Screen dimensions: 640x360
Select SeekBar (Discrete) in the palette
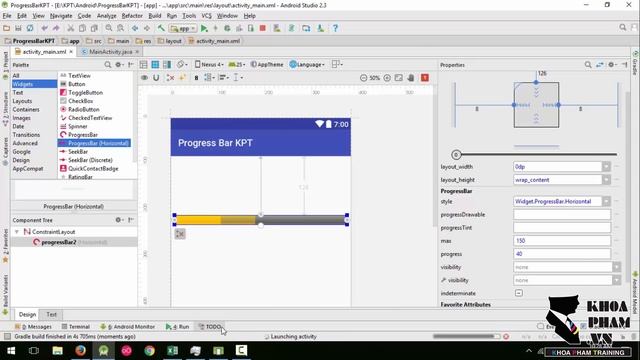click(x=90, y=160)
